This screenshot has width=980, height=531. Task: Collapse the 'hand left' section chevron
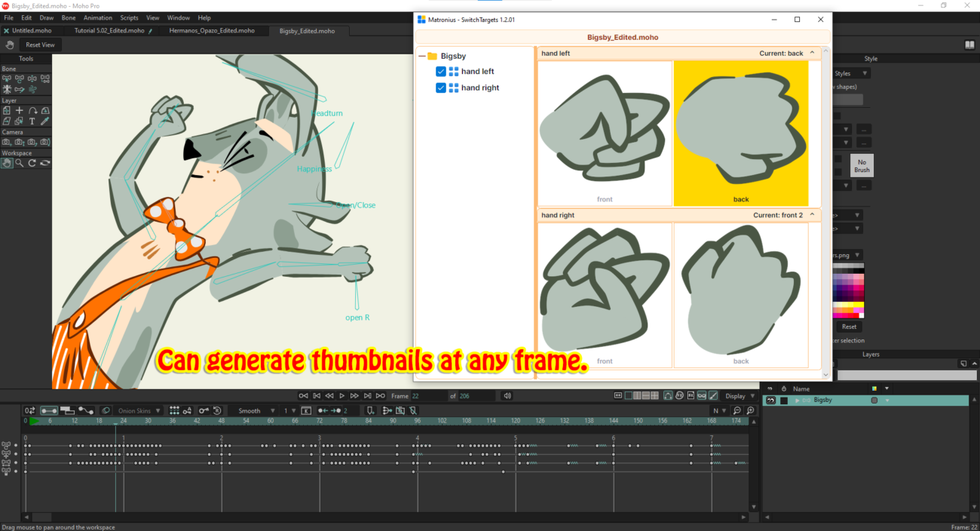click(x=812, y=53)
